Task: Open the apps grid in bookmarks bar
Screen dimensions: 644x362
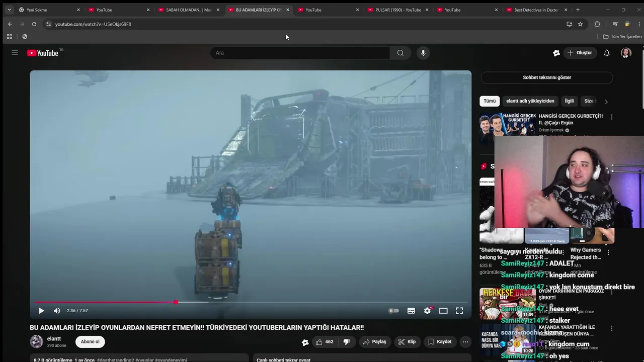Action: pyautogui.click(x=9, y=37)
